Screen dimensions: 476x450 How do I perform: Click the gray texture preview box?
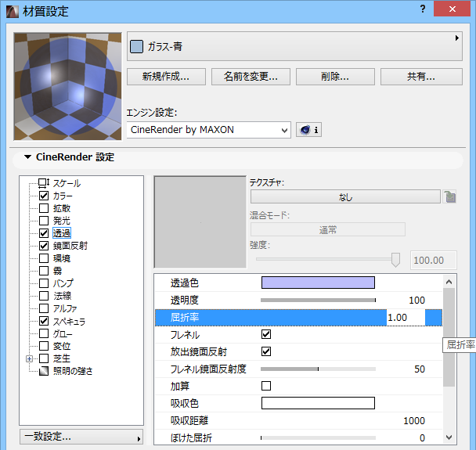coord(200,222)
